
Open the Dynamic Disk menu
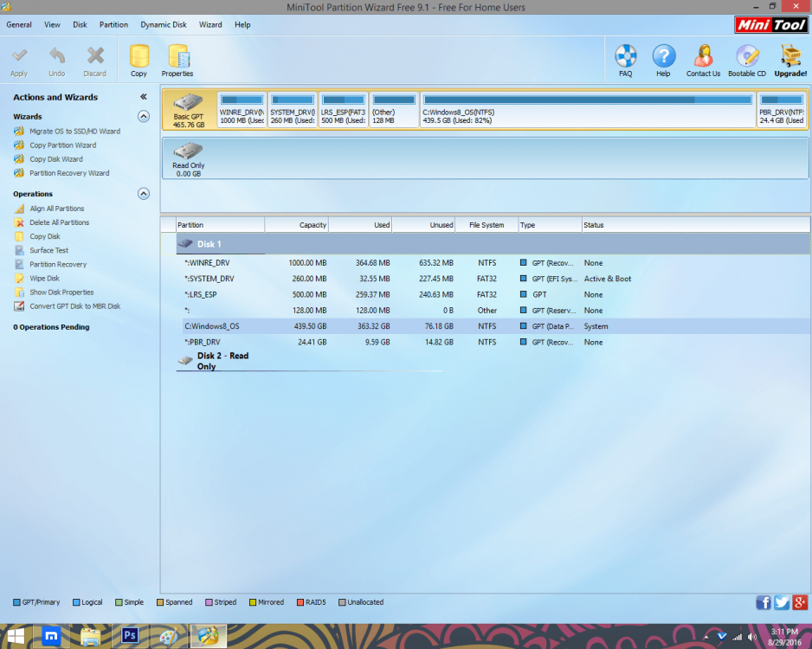point(164,24)
